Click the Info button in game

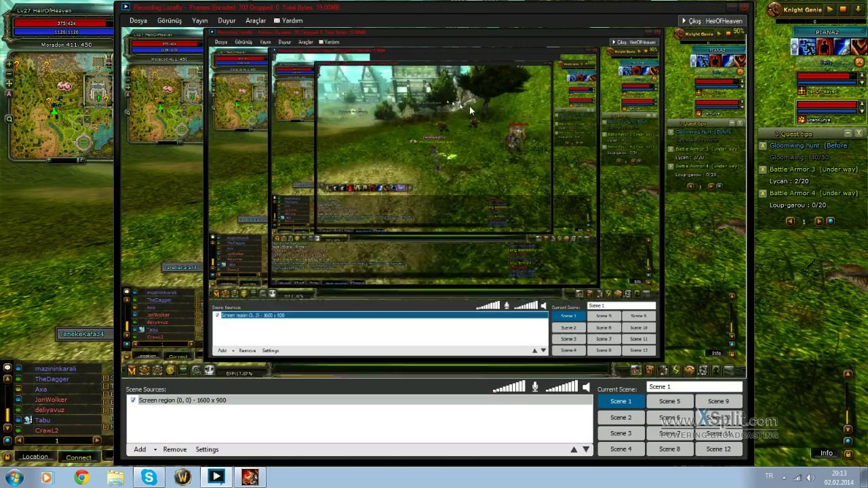pos(826,453)
